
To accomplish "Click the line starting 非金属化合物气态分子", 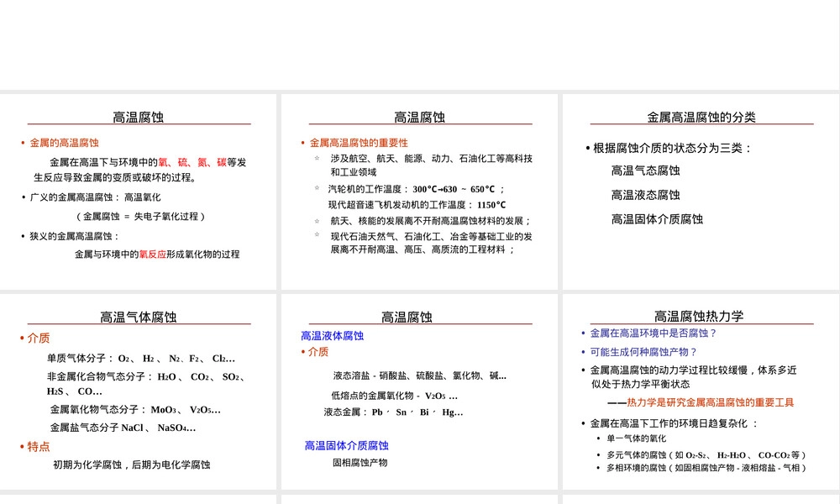I will (x=145, y=384).
